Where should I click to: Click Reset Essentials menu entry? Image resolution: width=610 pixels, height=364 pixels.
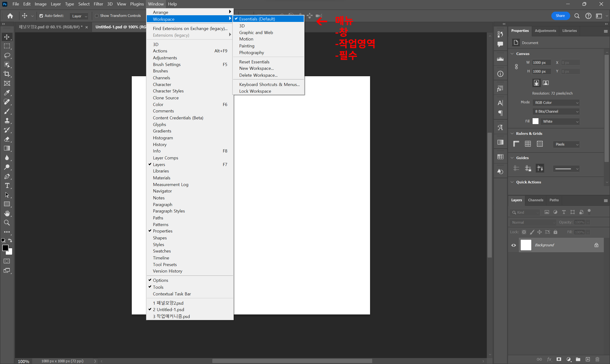point(254,62)
